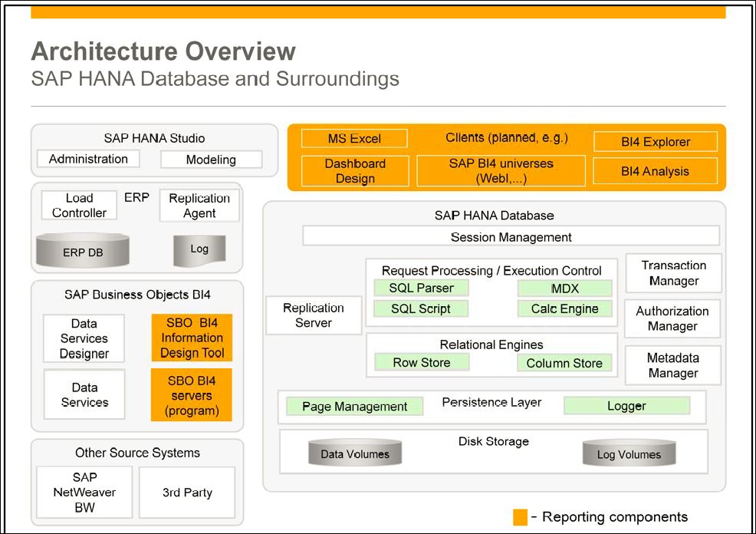Select the SQL Script box
The height and width of the screenshot is (534, 756).
pyautogui.click(x=421, y=308)
